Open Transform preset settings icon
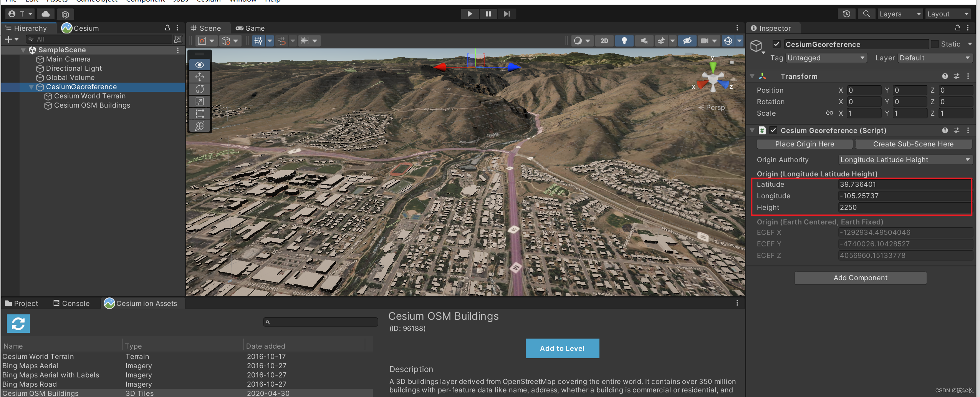This screenshot has width=980, height=397. [957, 76]
